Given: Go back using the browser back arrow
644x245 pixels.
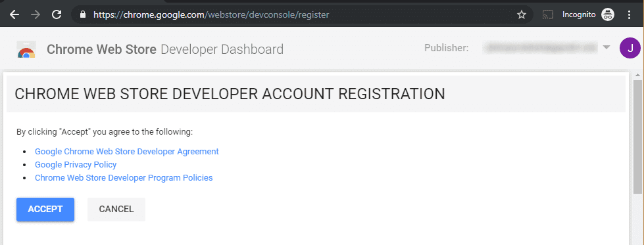Looking at the screenshot, I should (x=14, y=14).
